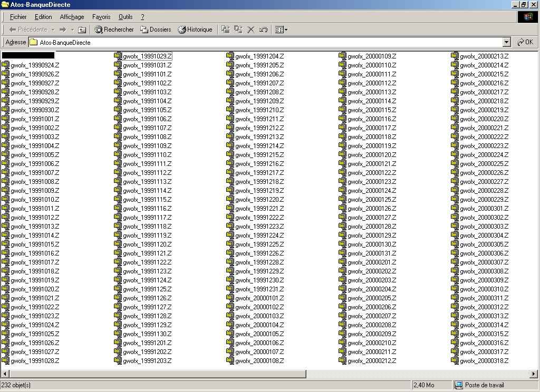Viewport: 540px width, 392px height.
Task: Click file name gwofx_19991010.Z
Action: [x=35, y=200]
